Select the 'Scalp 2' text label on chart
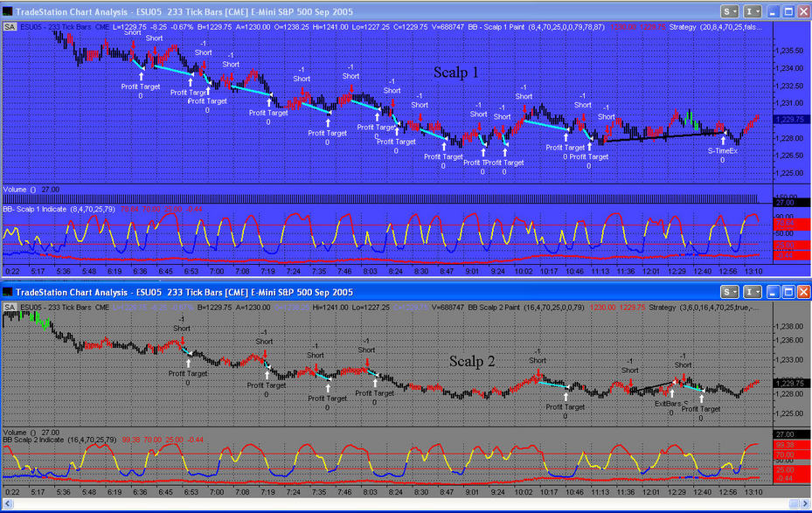 coord(472,361)
